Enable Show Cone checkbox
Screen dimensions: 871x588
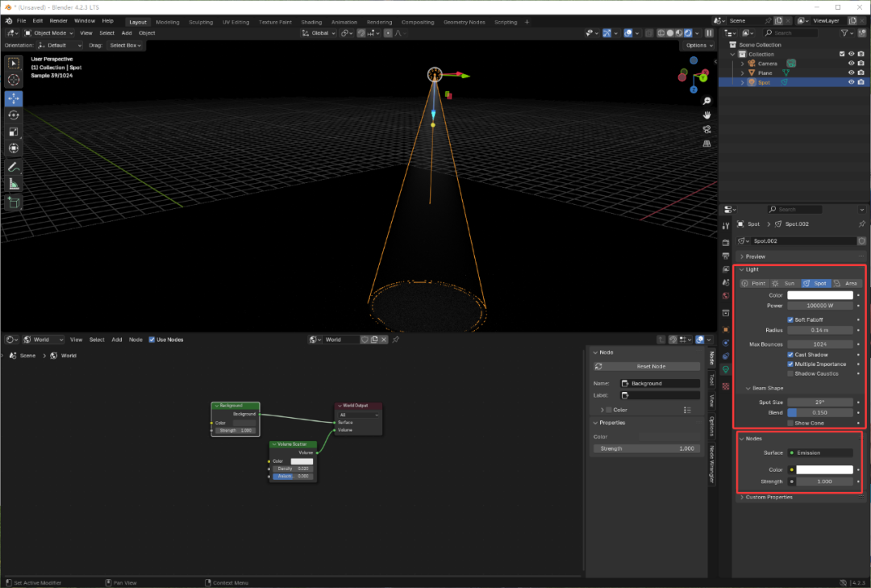790,423
